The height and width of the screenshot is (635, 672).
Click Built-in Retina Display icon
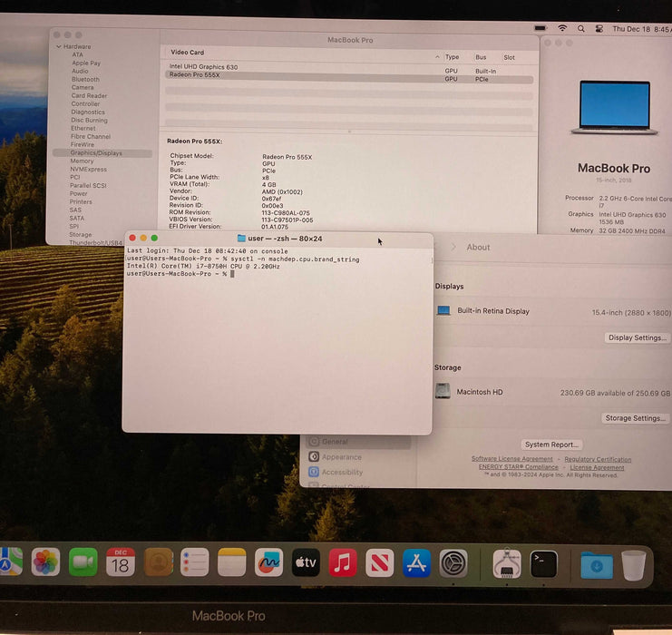[443, 310]
